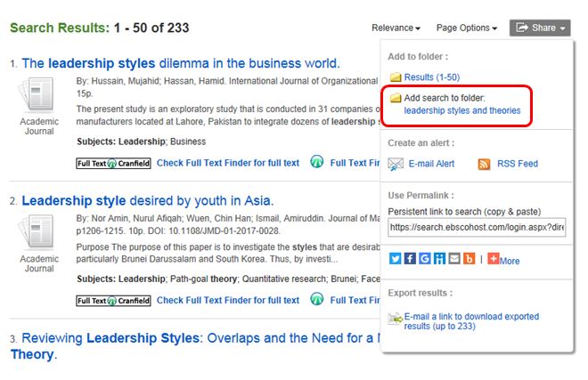Click the orange Blogger share icon
This screenshot has height=380, width=588.
coord(469,259)
